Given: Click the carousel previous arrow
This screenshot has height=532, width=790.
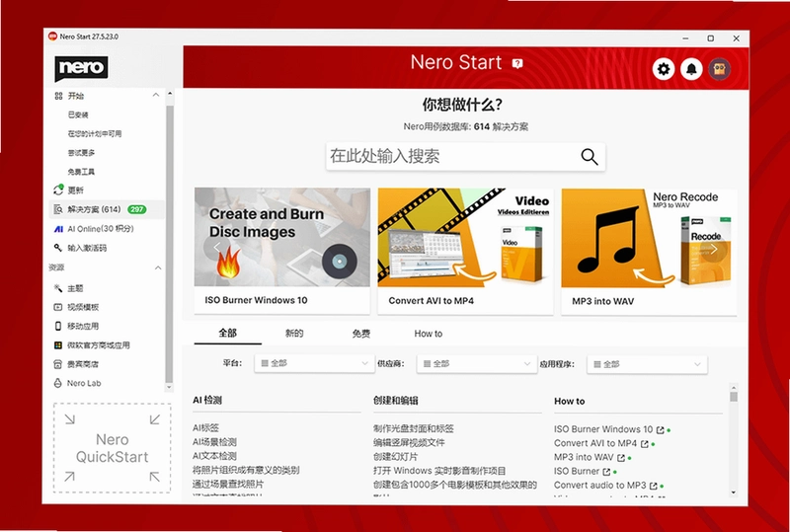Looking at the screenshot, I should 216,247.
